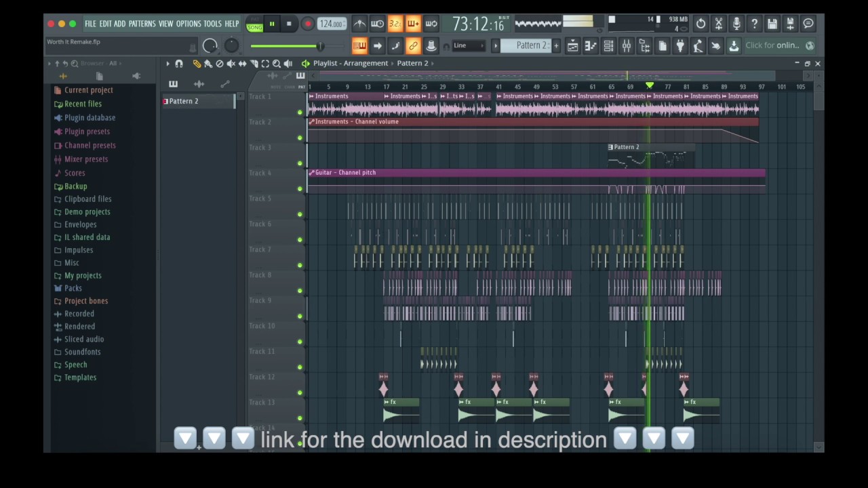Screen dimensions: 868x488
Task: Open the OPTIONS menu
Action: point(189,24)
